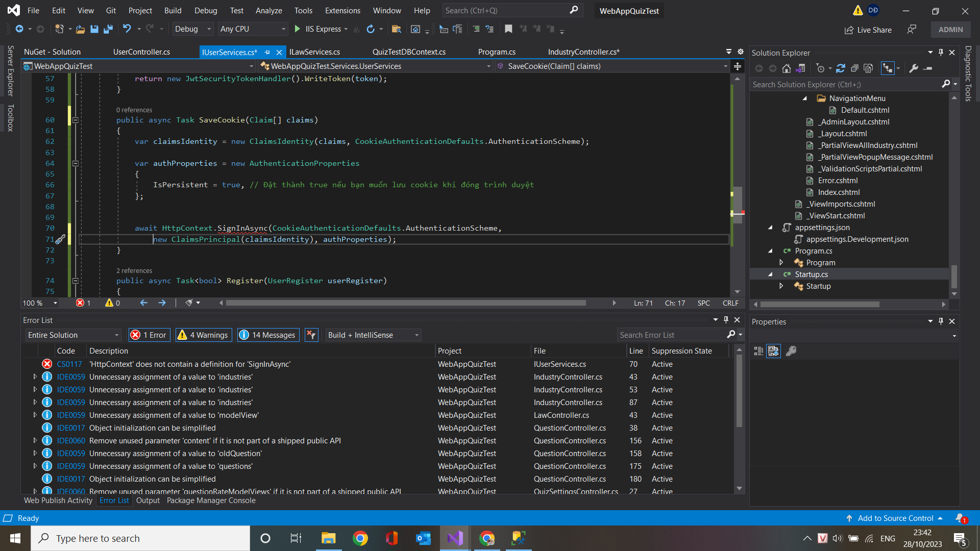Toggle the 1 Error filter
980x551 pixels.
click(150, 335)
